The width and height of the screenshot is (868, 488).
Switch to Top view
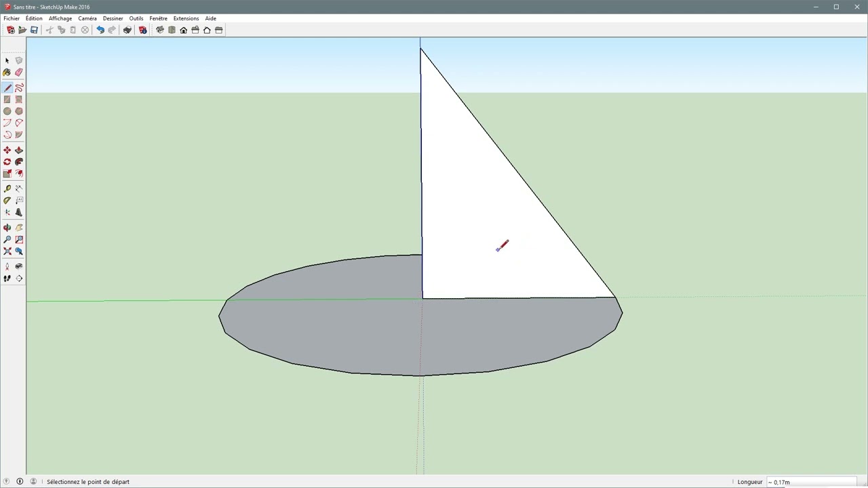coord(172,30)
